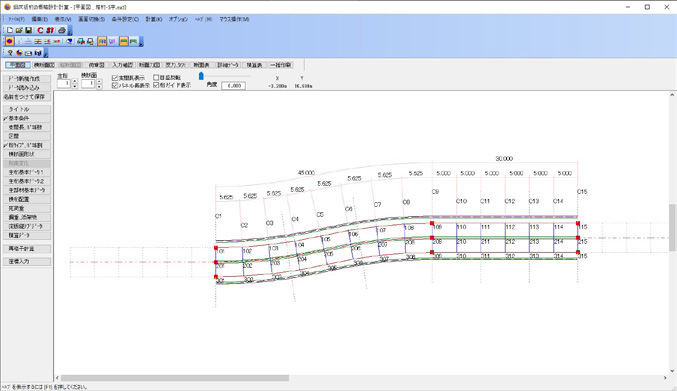Click the printer icon in top toolbar
This screenshot has width=677, height=391.
(x=62, y=30)
